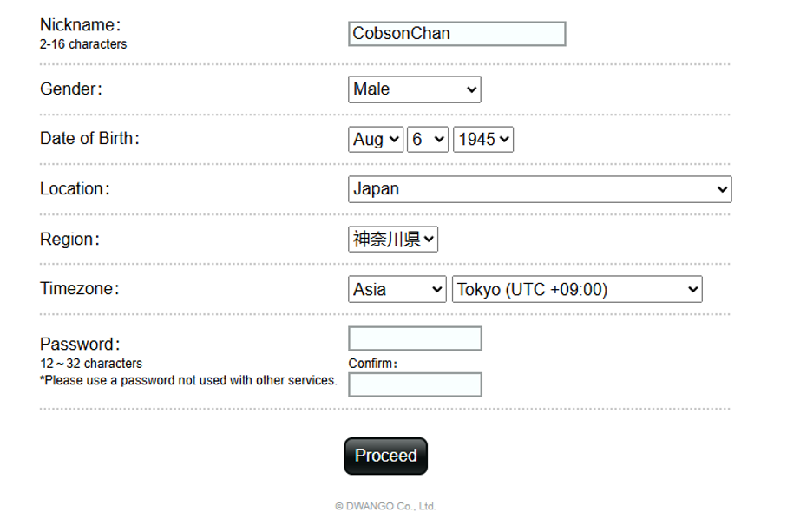The width and height of the screenshot is (787, 532).
Task: Click the Location label text
Action: [75, 188]
